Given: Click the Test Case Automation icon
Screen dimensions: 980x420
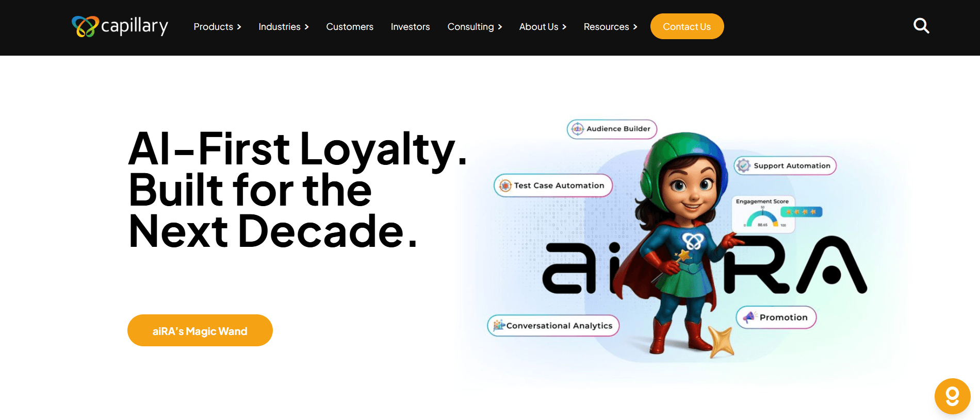Looking at the screenshot, I should [505, 186].
